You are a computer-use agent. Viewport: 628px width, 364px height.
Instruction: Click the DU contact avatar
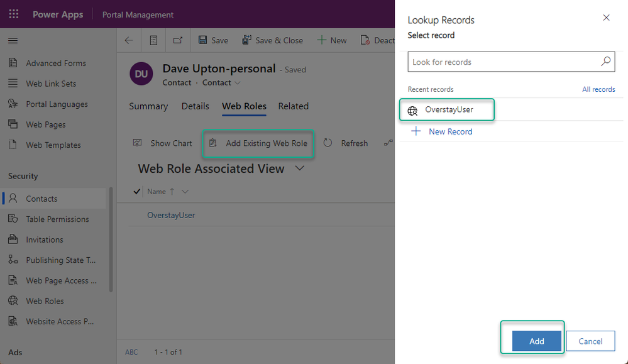141,74
